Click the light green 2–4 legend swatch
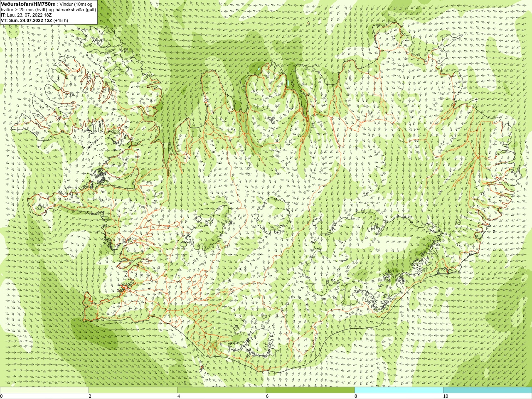 click(133, 390)
